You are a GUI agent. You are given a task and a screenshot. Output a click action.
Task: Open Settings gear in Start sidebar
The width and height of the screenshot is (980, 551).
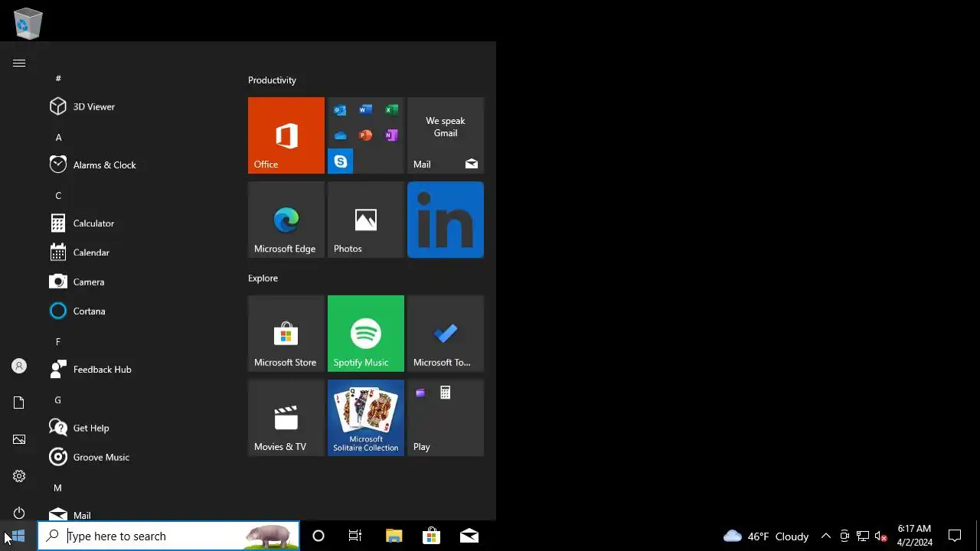point(19,476)
